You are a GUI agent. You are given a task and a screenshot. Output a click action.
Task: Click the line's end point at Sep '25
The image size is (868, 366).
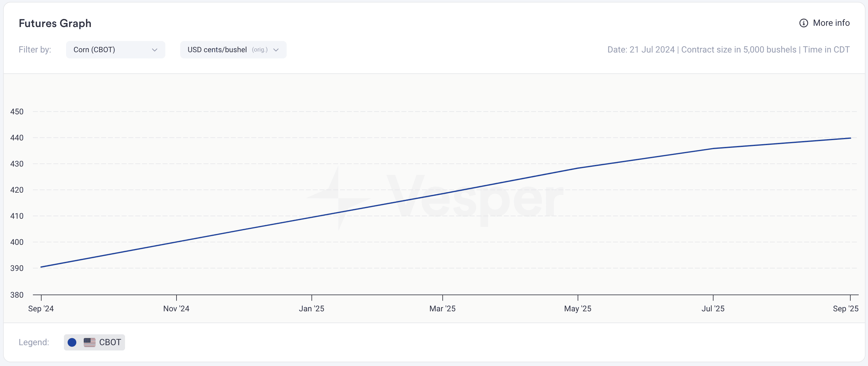[x=851, y=138]
